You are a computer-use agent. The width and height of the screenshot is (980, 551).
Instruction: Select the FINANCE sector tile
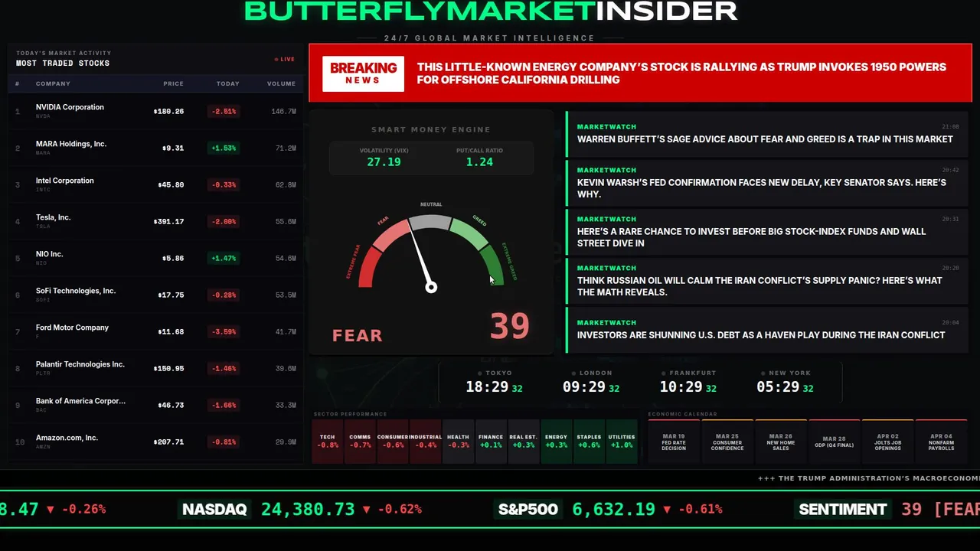(x=491, y=442)
